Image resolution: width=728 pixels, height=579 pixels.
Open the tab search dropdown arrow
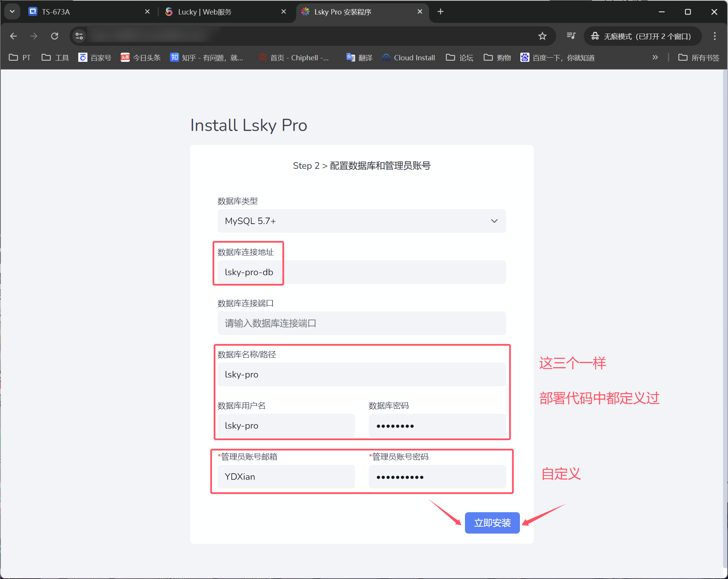12,11
